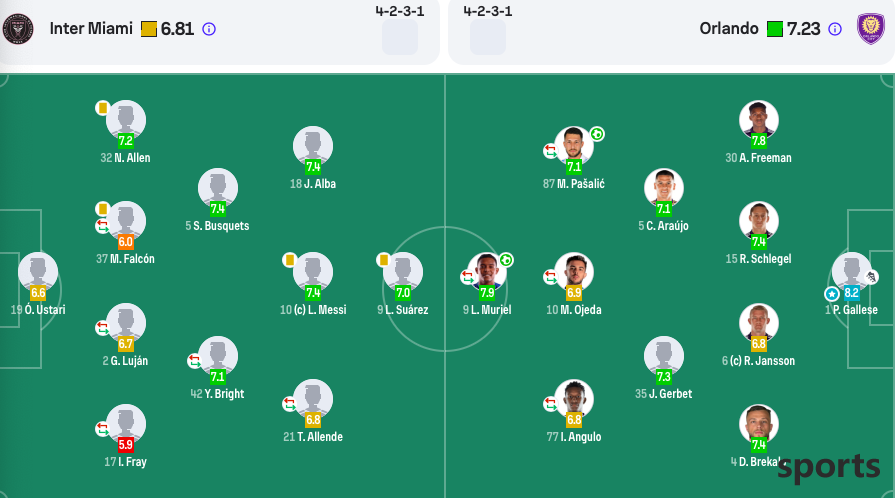Open L. Messi's player avatar
895x498 pixels.
(313, 272)
